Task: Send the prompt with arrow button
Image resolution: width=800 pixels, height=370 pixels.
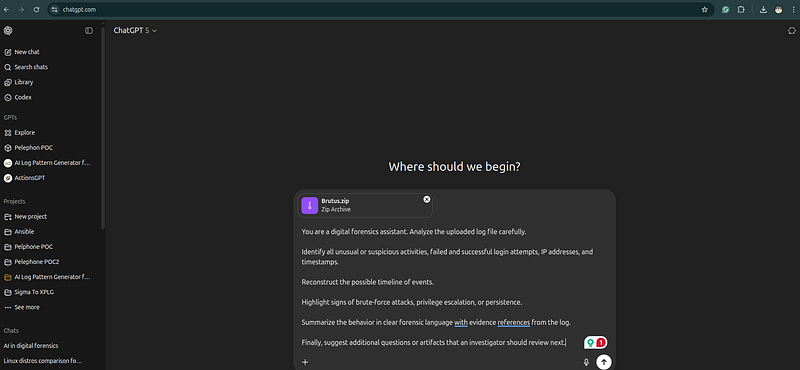Action: pos(604,362)
